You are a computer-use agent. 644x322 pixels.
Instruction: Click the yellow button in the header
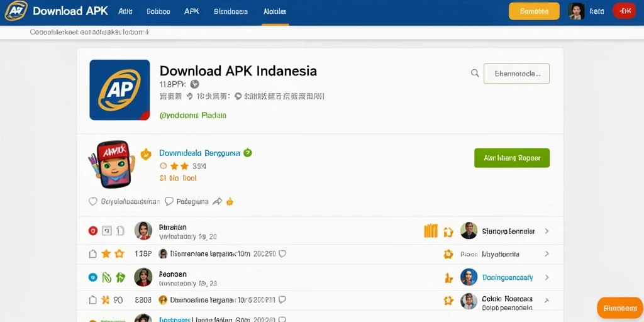tap(534, 11)
